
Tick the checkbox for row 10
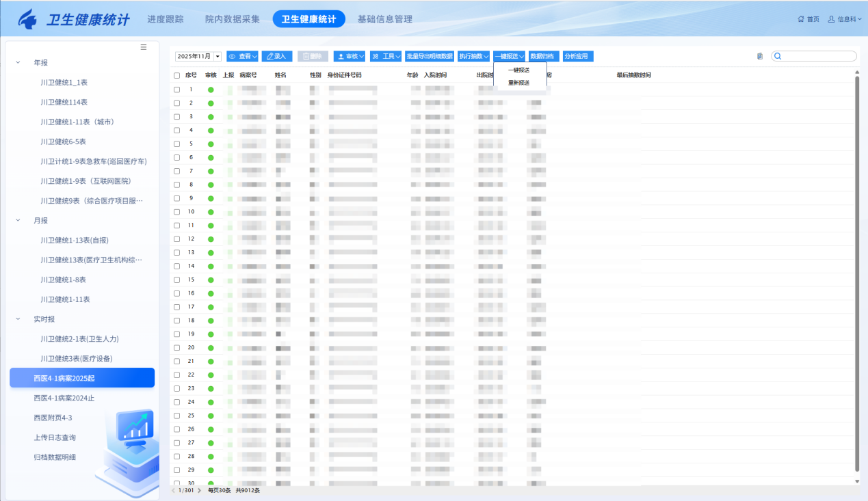click(x=176, y=212)
